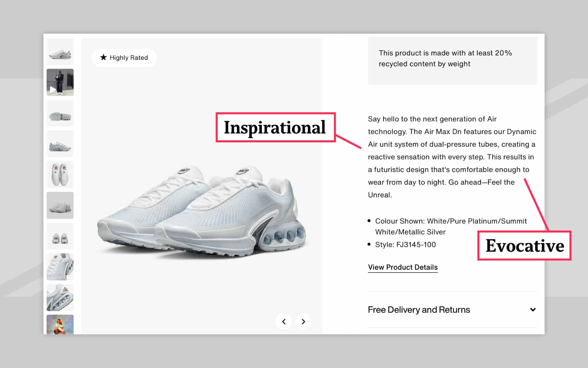
Task: Open View Product Details
Action: coord(403,267)
